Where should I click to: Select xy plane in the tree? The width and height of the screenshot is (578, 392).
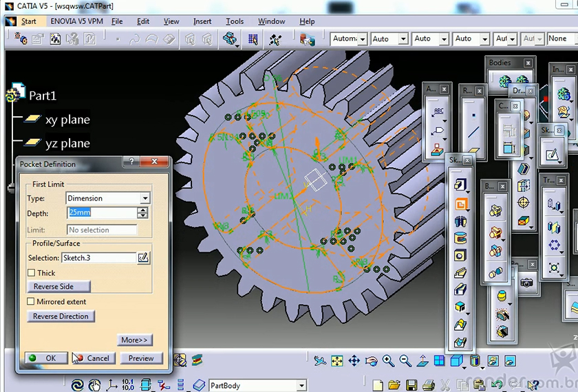[67, 120]
